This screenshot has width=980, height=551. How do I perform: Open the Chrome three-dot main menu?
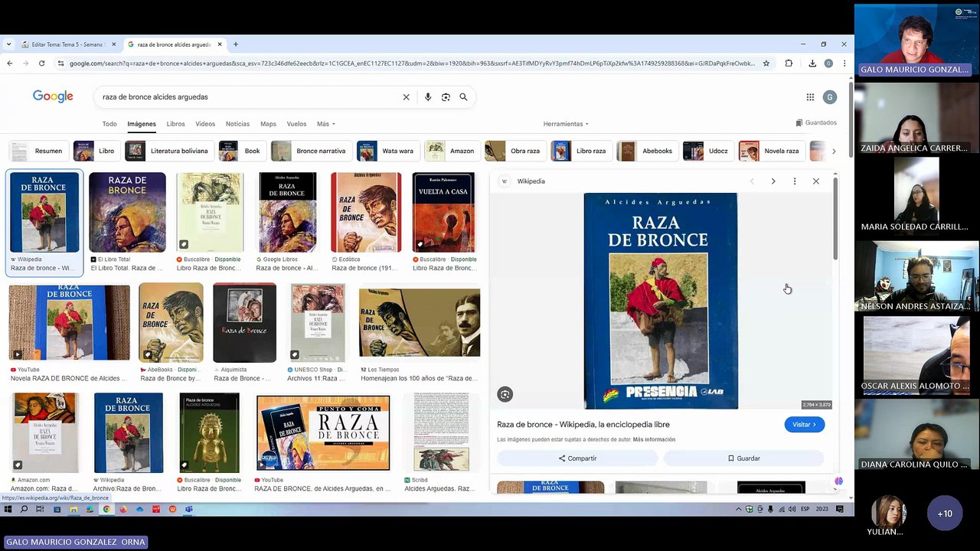tap(844, 64)
